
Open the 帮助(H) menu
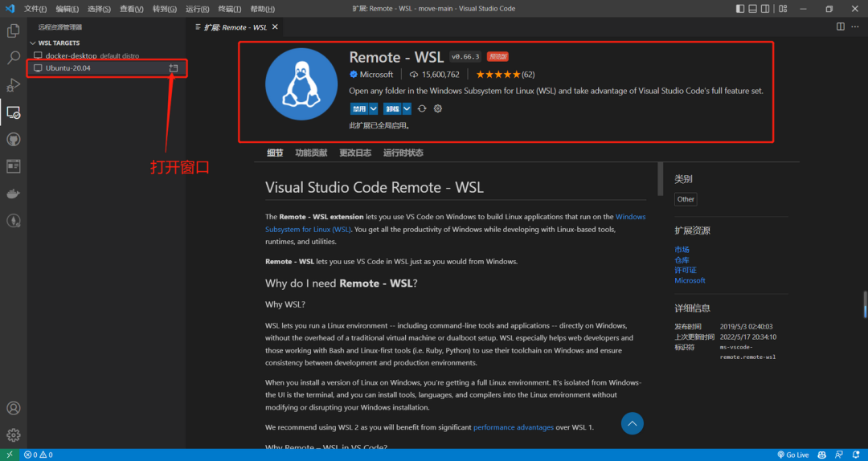click(x=262, y=9)
